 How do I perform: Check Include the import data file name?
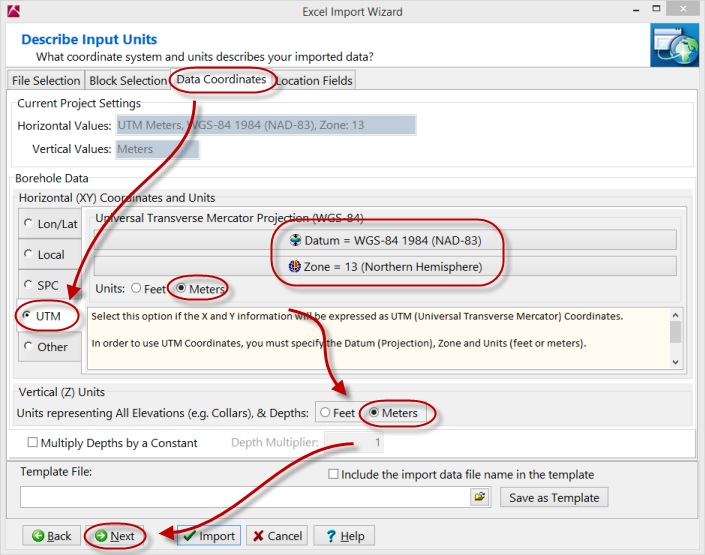point(334,474)
